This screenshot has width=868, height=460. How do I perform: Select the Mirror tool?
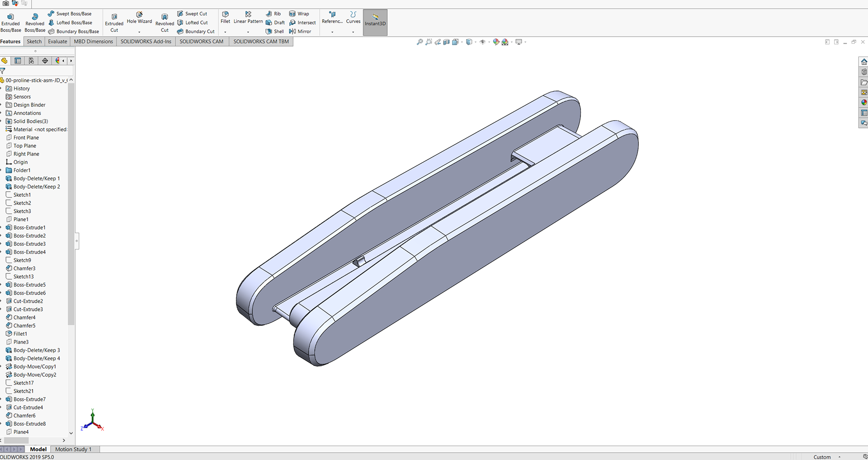click(x=300, y=32)
